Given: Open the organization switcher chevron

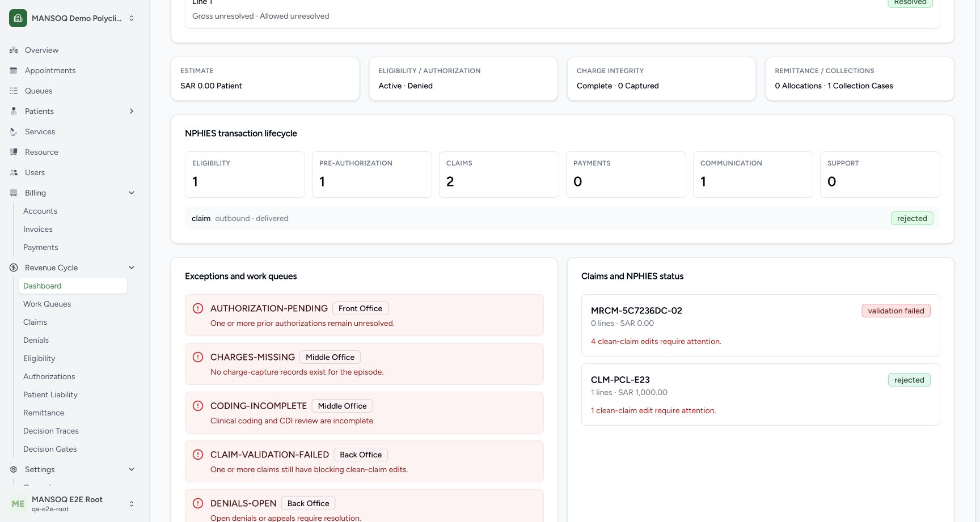Looking at the screenshot, I should point(132,18).
